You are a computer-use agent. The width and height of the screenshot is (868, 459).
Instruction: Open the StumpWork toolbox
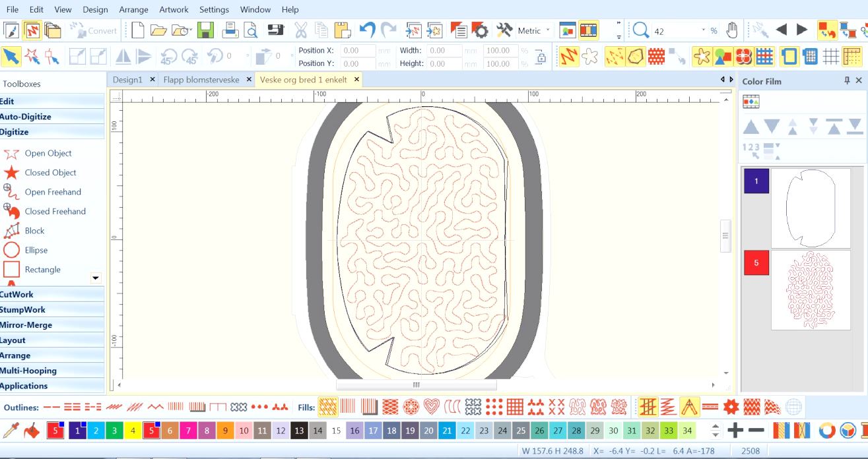(52, 310)
